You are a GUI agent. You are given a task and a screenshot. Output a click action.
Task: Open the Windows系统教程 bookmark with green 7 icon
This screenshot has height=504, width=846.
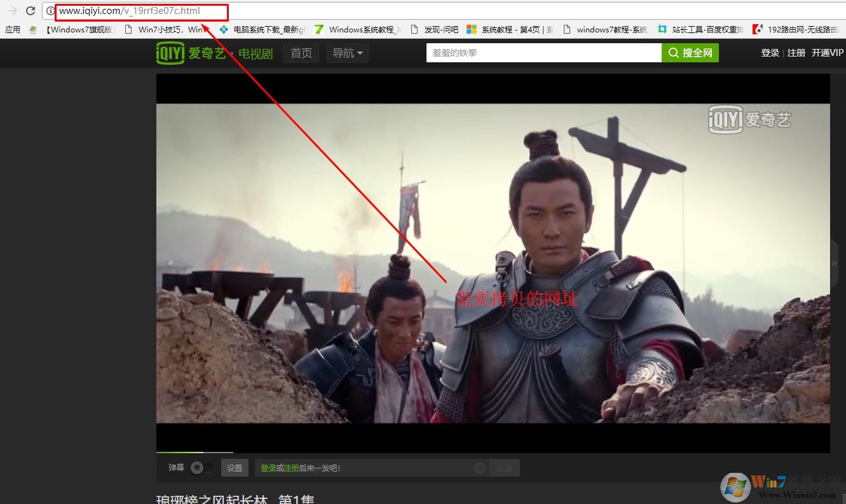click(x=357, y=29)
